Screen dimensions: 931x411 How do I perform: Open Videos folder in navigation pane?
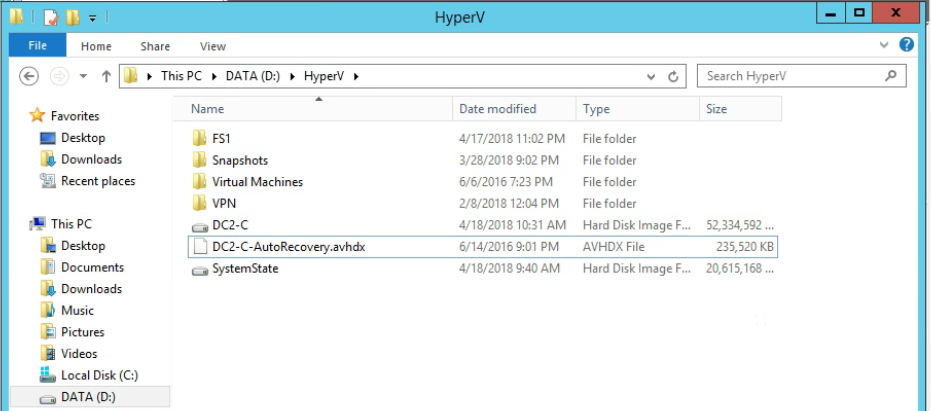pyautogui.click(x=79, y=353)
